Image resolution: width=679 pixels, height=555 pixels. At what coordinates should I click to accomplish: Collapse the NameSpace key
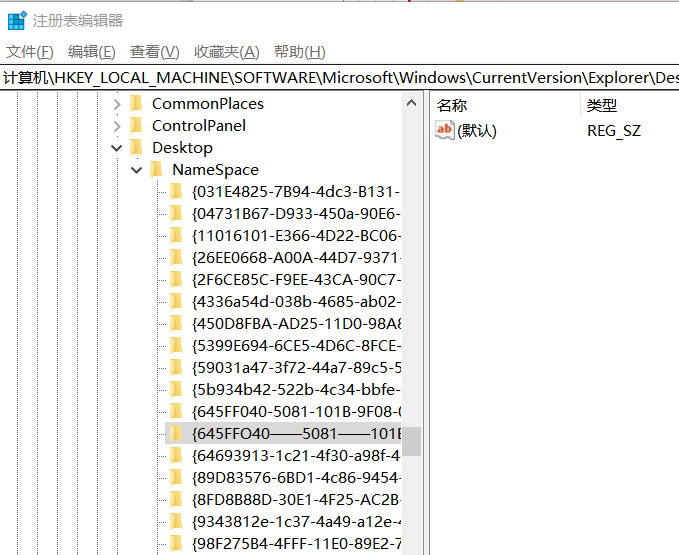click(x=136, y=170)
